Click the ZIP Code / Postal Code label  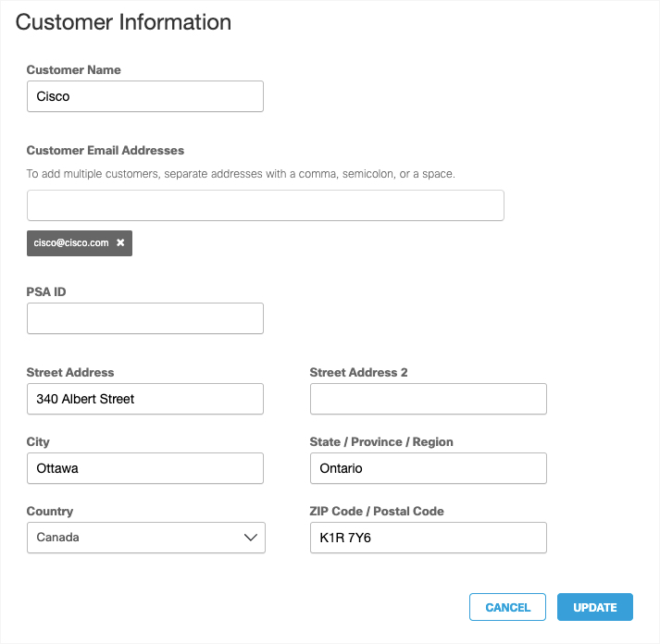[377, 511]
